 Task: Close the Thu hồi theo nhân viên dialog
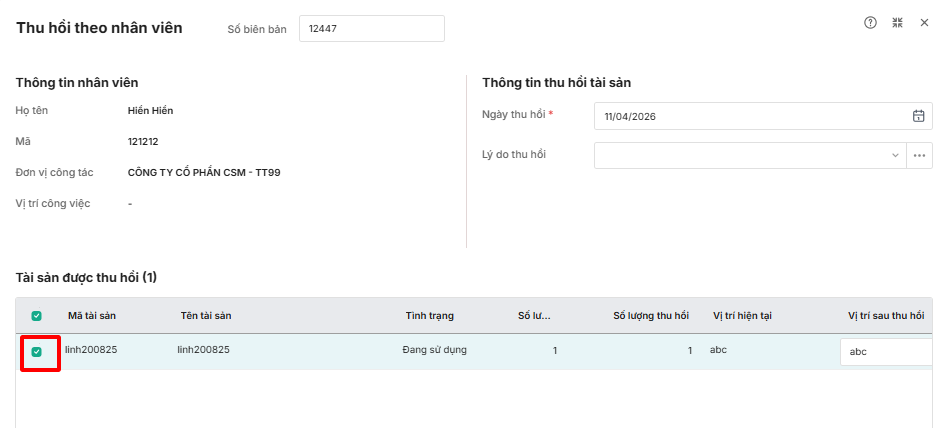pos(924,22)
